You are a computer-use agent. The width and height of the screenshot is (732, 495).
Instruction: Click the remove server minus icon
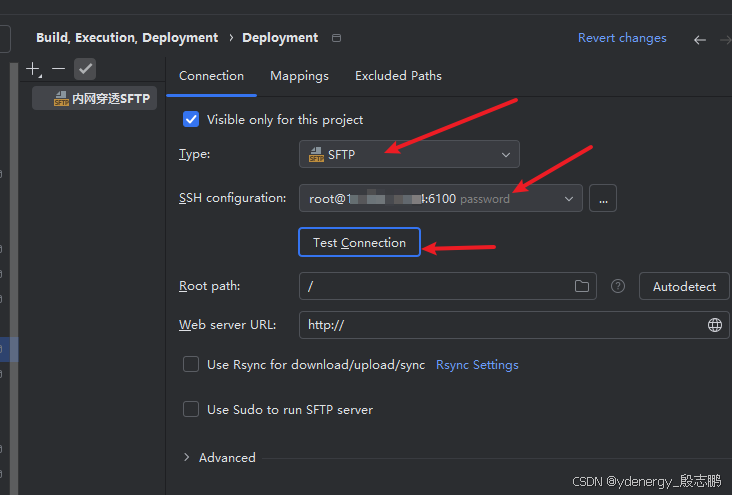[58, 69]
